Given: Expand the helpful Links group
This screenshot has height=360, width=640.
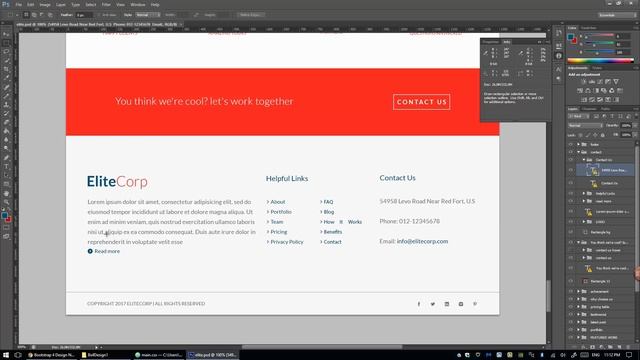Looking at the screenshot, I should click(x=584, y=193).
